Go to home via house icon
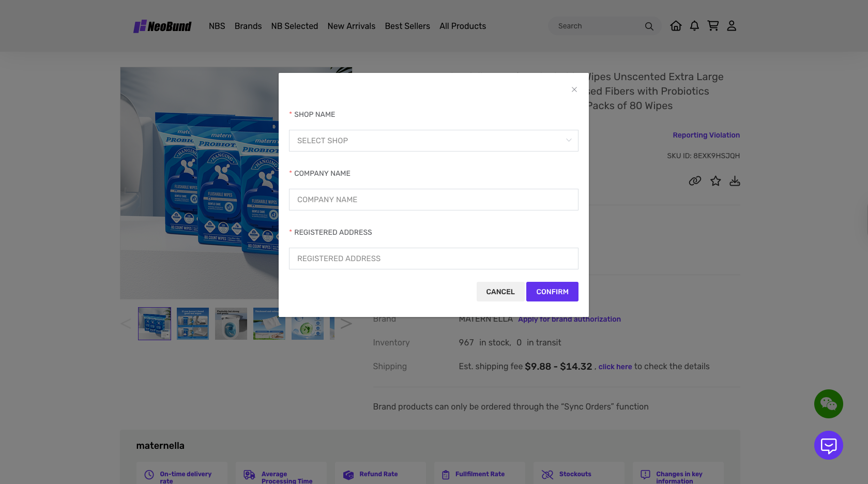The height and width of the screenshot is (484, 868). [x=676, y=26]
